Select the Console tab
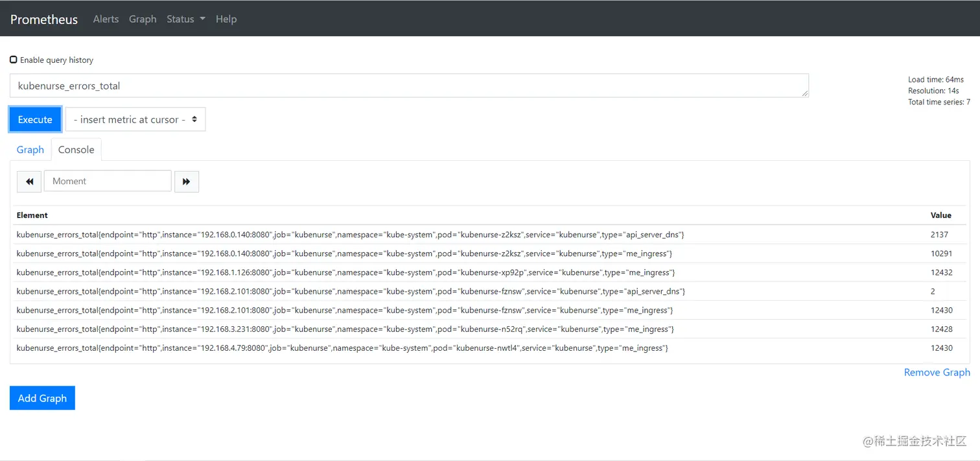The width and height of the screenshot is (980, 461). [x=76, y=150]
